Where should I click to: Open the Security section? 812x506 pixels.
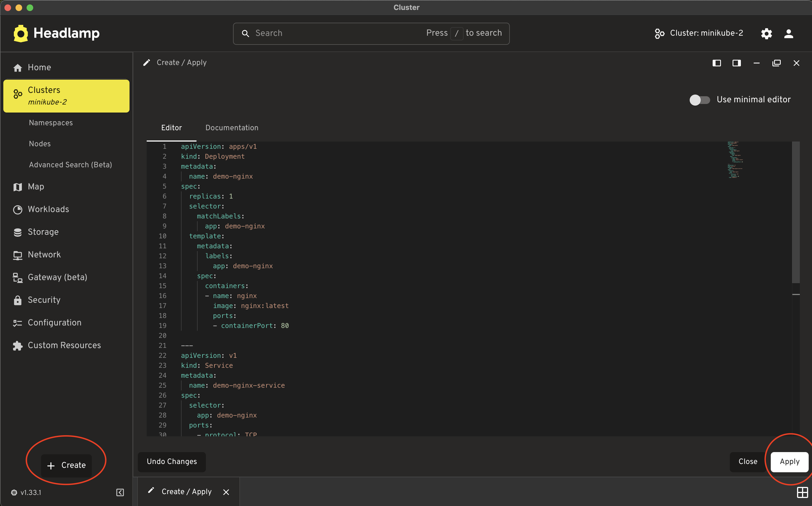click(44, 300)
